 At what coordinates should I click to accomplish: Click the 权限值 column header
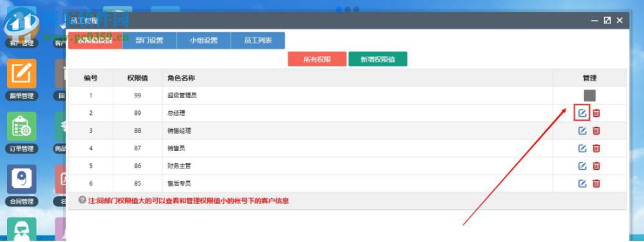pos(138,78)
